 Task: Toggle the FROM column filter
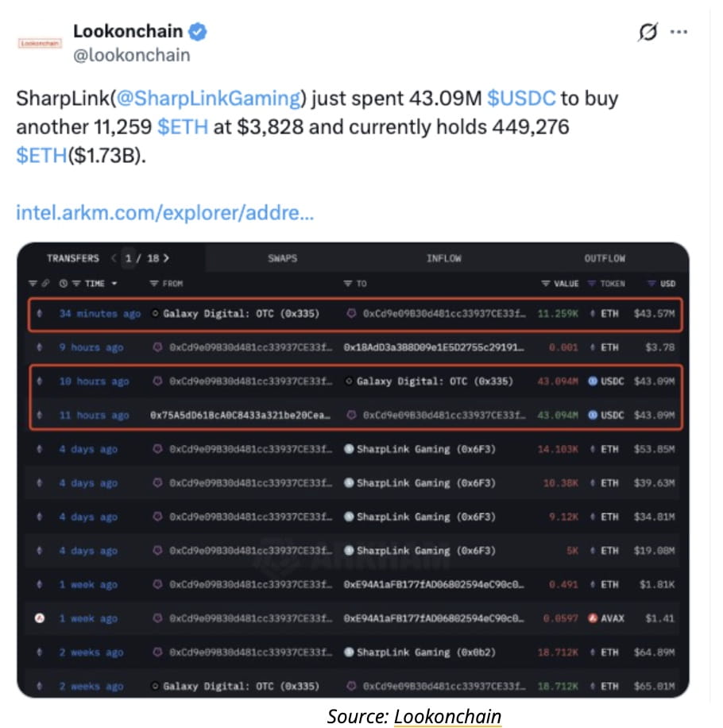(154, 283)
